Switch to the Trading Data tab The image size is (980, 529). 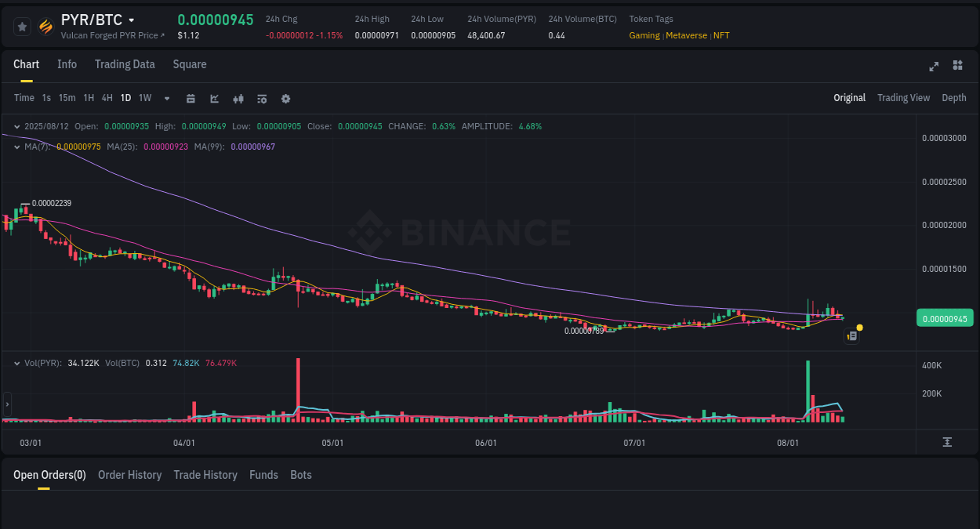(125, 64)
